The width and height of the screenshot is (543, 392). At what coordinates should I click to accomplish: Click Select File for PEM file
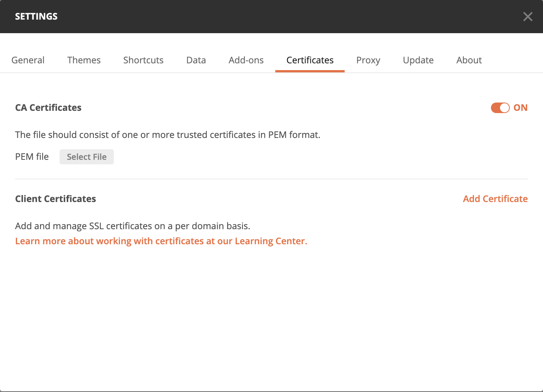87,157
